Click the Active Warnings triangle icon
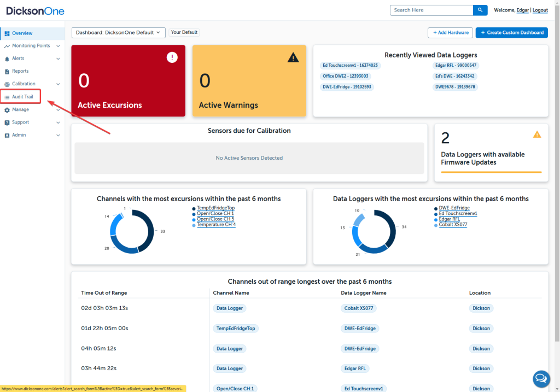 pos(293,57)
